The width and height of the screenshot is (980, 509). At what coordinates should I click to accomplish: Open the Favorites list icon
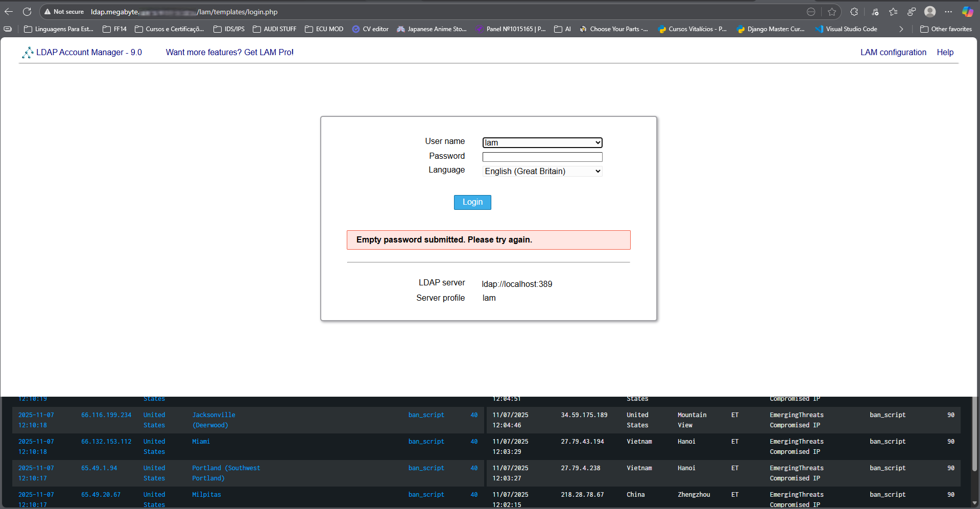893,12
